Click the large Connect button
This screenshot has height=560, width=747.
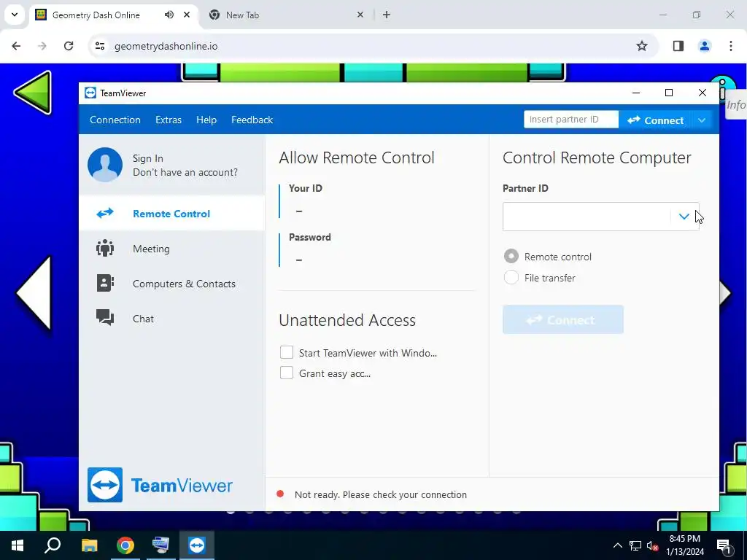562,319
